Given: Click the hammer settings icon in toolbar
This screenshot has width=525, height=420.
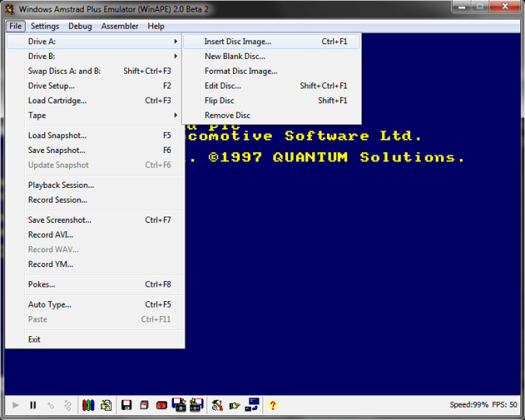Looking at the screenshot, I should (x=217, y=405).
